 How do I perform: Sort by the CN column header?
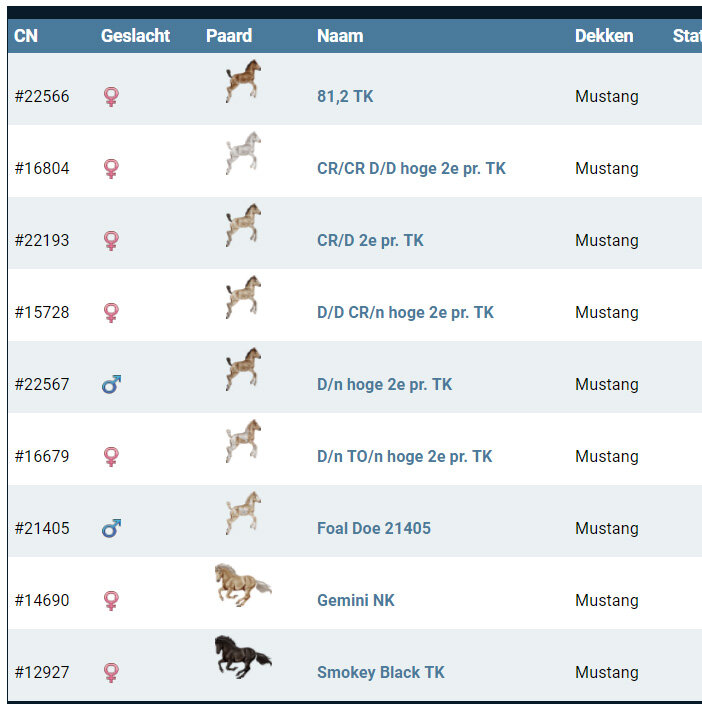click(26, 36)
